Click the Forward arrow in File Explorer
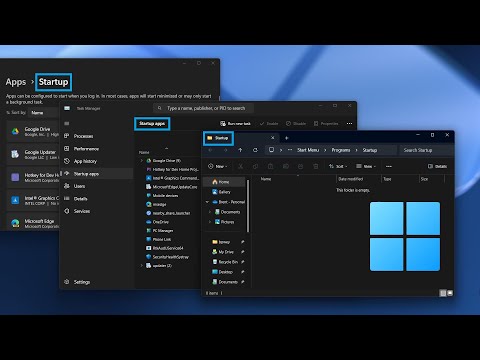 coord(226,150)
